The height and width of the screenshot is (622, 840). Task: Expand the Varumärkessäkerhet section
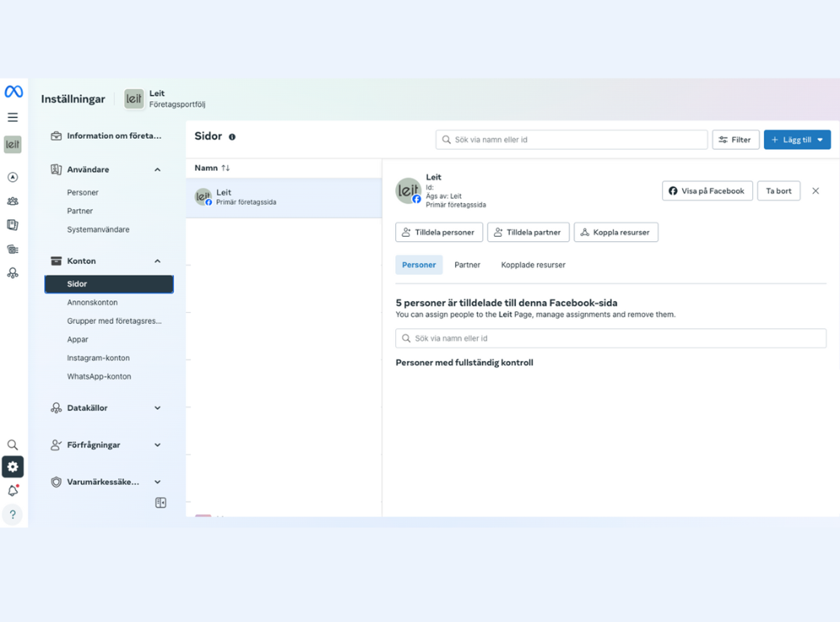tap(158, 482)
